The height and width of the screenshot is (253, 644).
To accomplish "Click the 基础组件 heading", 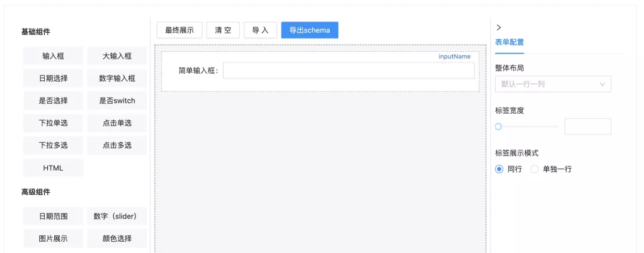I will tap(36, 32).
